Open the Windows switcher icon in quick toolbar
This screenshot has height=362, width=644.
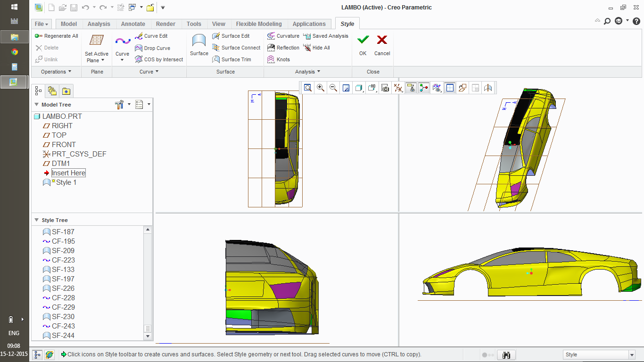point(132,8)
